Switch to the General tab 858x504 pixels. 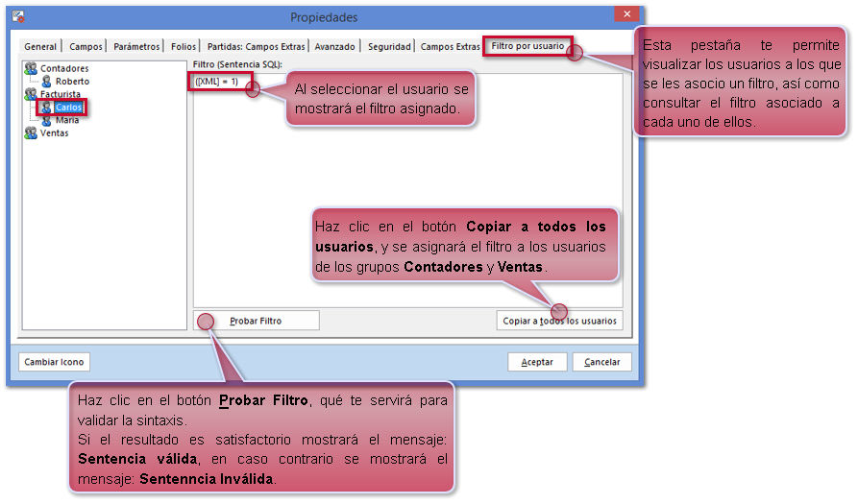tap(40, 46)
